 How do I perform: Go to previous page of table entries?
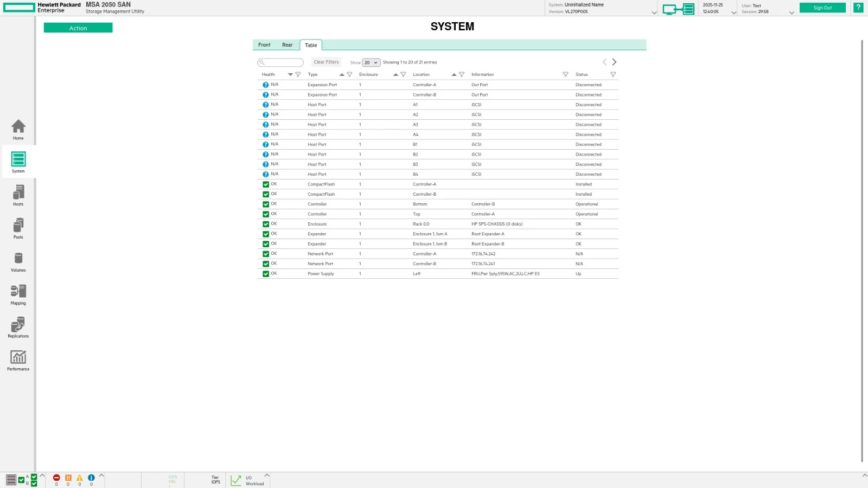(604, 62)
